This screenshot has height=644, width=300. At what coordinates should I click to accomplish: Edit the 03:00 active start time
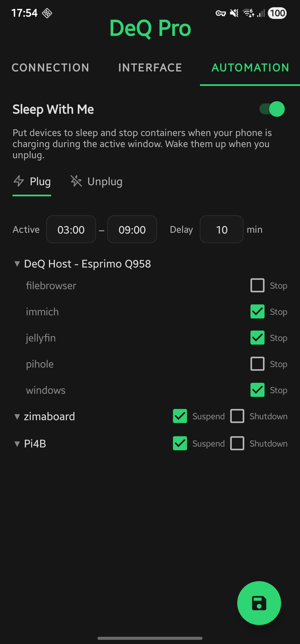71,229
